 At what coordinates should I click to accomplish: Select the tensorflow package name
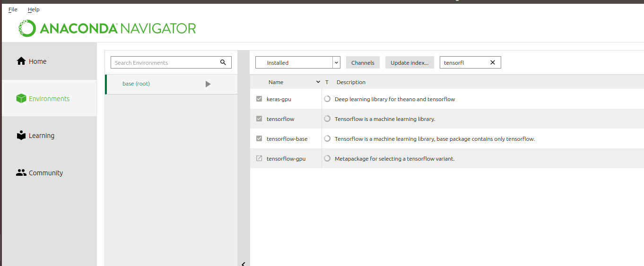[x=280, y=119]
